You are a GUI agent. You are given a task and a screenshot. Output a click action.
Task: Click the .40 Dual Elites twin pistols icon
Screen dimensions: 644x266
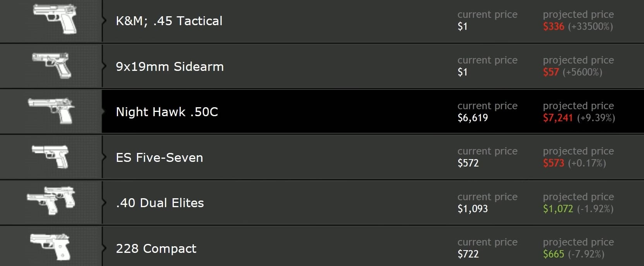pyautogui.click(x=51, y=201)
